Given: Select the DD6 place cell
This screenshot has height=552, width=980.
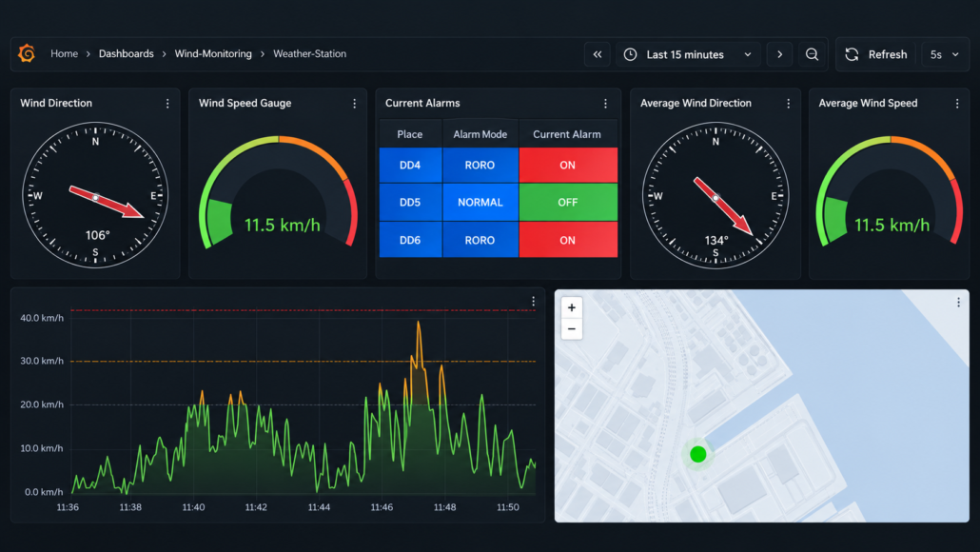Looking at the screenshot, I should [410, 240].
